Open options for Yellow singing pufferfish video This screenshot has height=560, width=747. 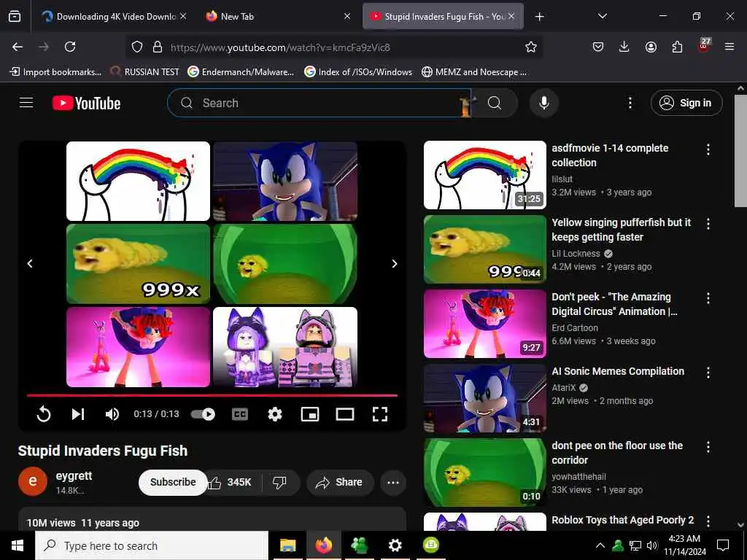tap(708, 224)
